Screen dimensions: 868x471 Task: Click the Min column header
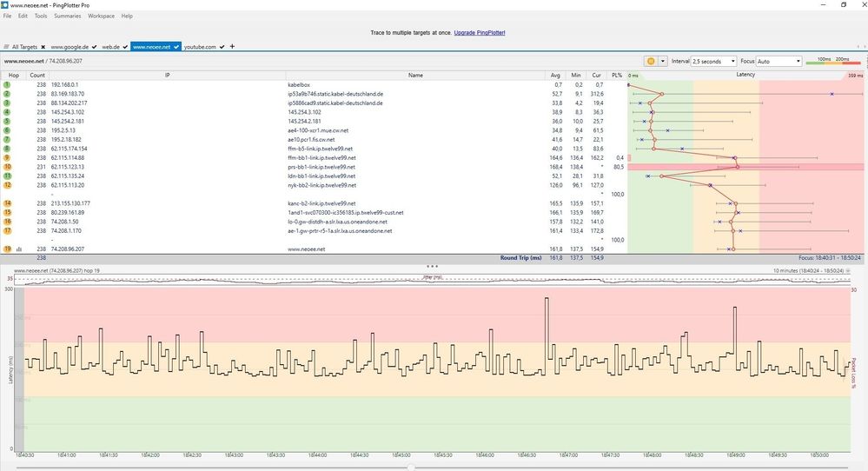tap(576, 76)
